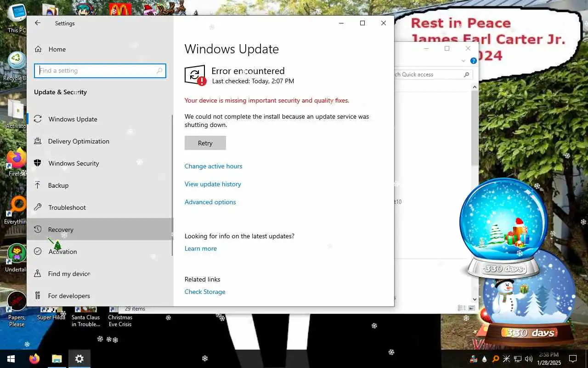Click the water drop tray icon
The image size is (588, 368).
pos(485,359)
